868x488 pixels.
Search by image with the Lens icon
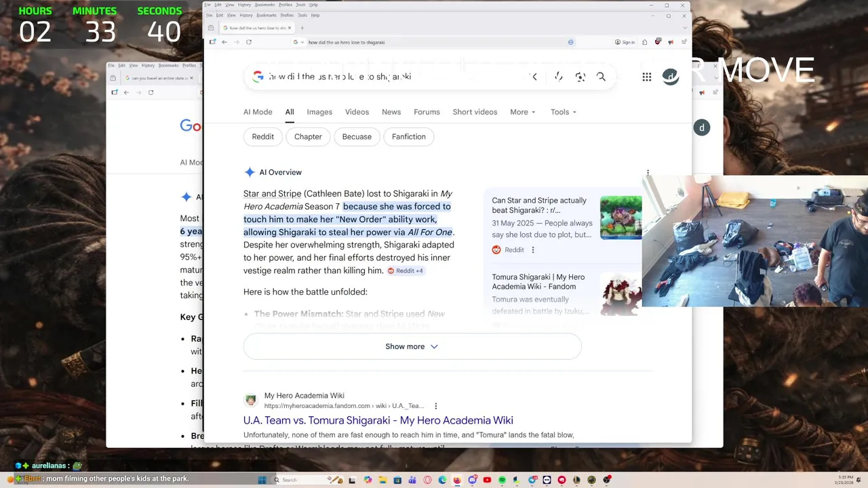[x=580, y=77]
